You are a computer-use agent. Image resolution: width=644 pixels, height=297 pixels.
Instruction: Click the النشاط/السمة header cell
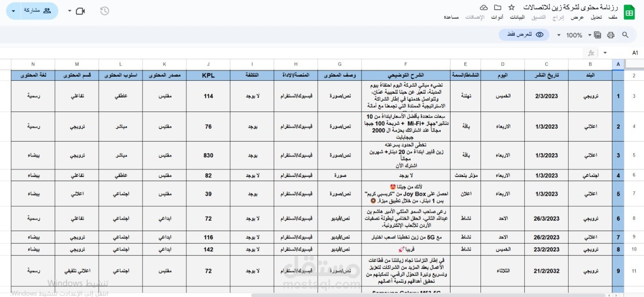click(x=465, y=75)
